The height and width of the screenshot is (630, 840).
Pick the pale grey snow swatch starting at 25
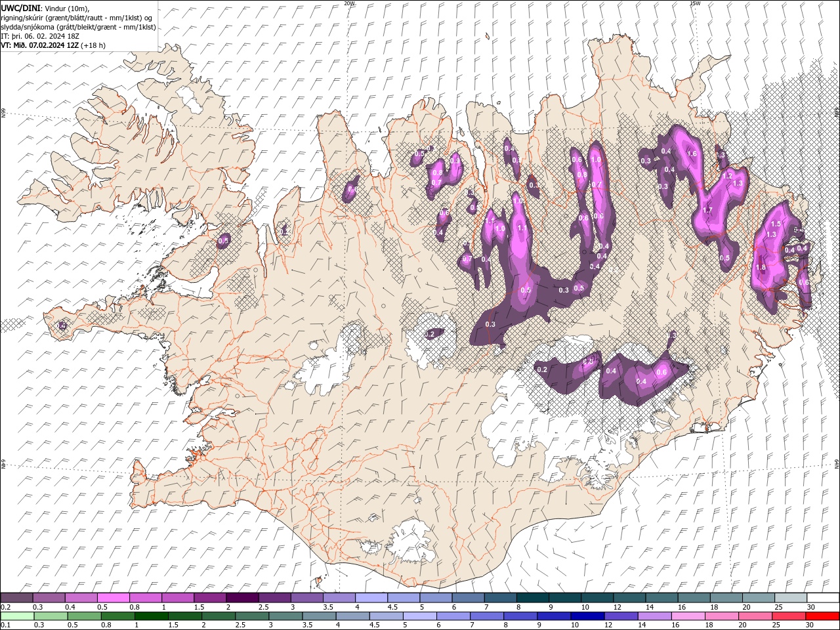tap(791, 598)
